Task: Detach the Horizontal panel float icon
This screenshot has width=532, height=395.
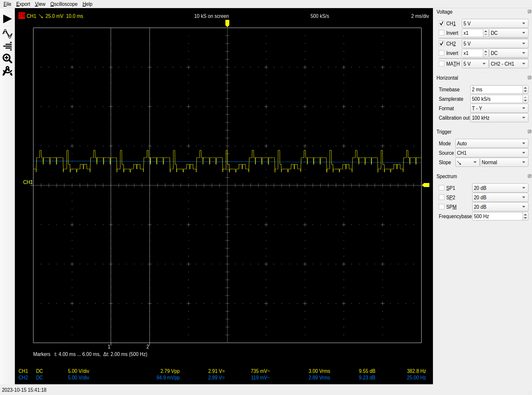Action: (x=529, y=78)
